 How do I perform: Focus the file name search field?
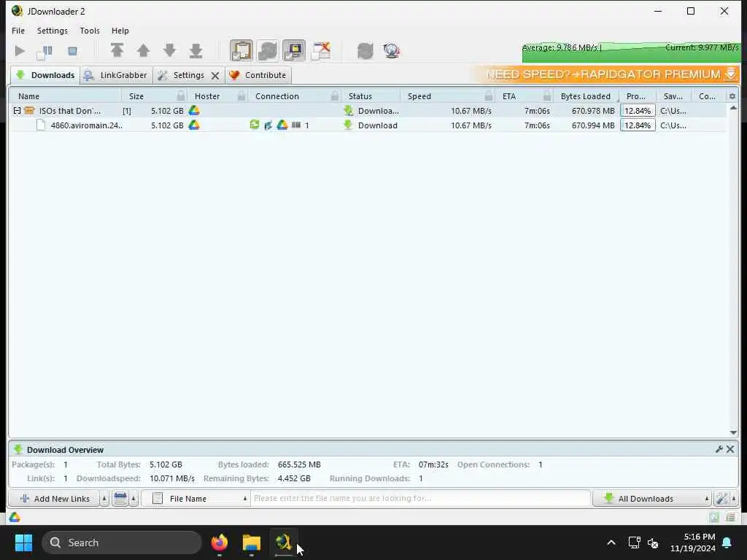click(420, 499)
